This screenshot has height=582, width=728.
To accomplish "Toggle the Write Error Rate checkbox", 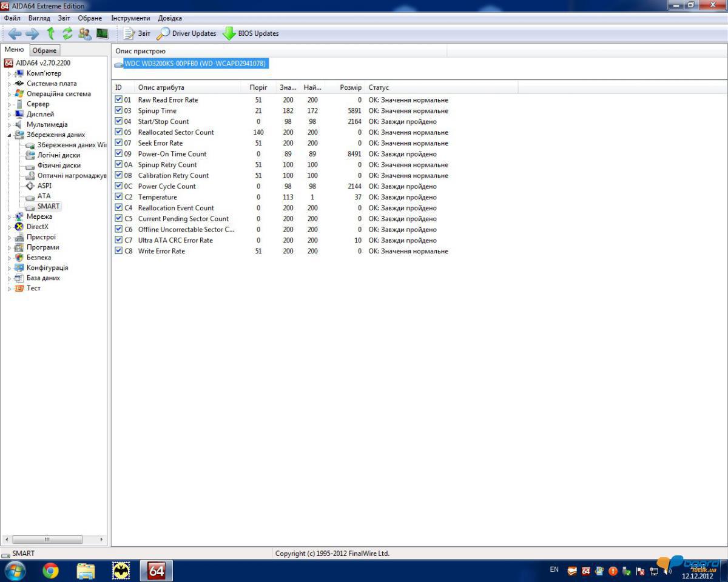I will 118,251.
